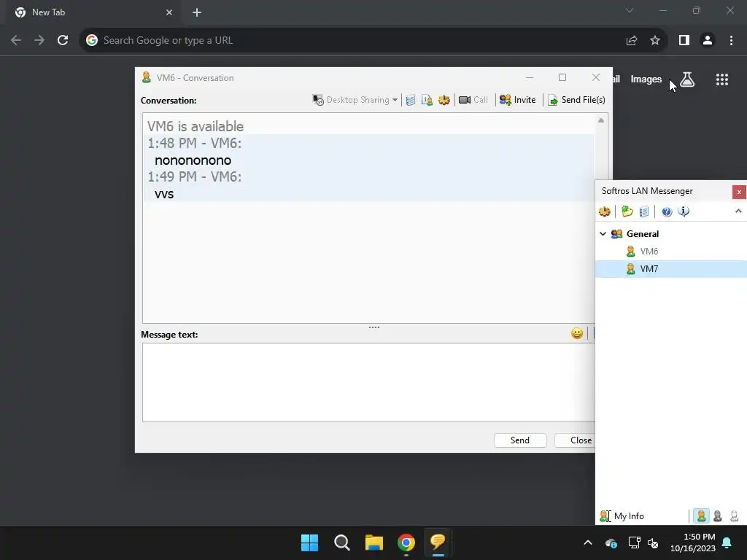Click the "1:49 PM - VM6:" message header
Image resolution: width=747 pixels, height=560 pixels.
pyautogui.click(x=194, y=176)
